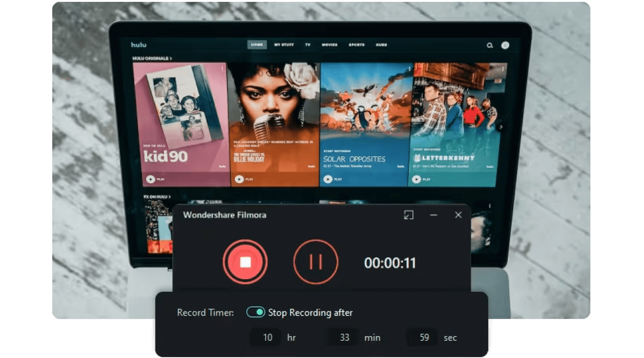Click the minutes field showing 33
644x358 pixels.
pyautogui.click(x=344, y=337)
